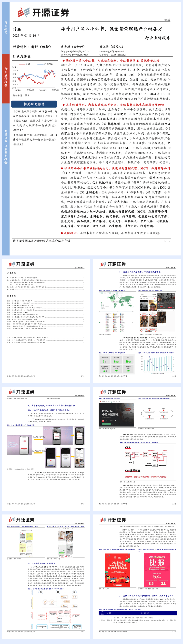
Task: Click the 开源证券 logo on page 5
Action: coord(113,392)
